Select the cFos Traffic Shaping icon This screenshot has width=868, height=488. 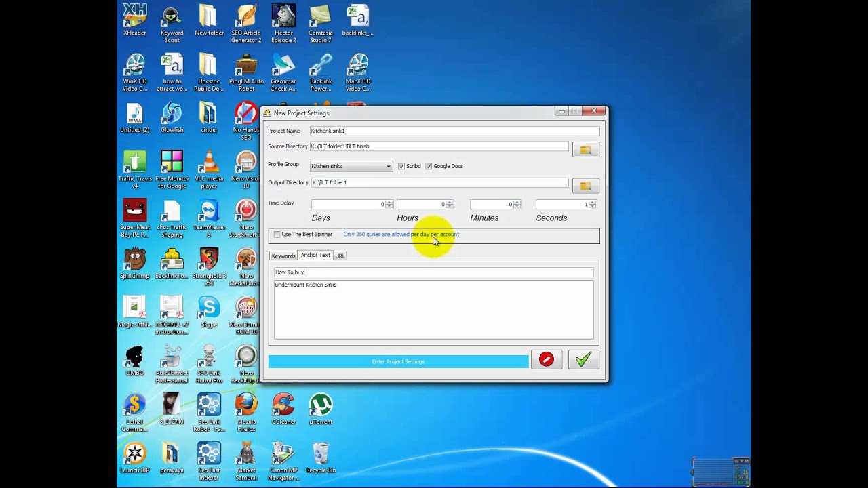pos(172,218)
